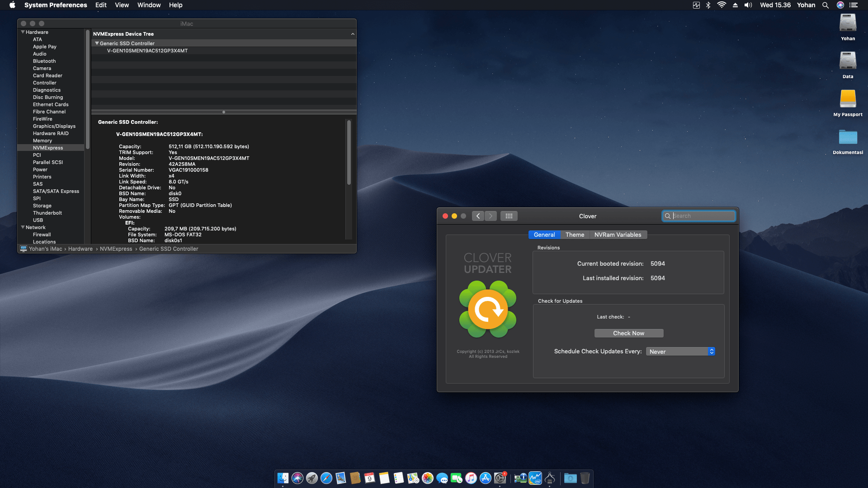
Task: Open Messages from the Dock
Action: [x=443, y=478]
